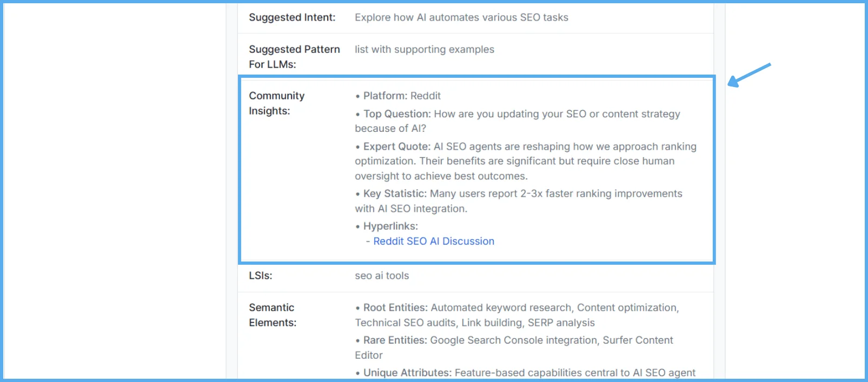Click the Expert Quote bullet text

click(525, 161)
